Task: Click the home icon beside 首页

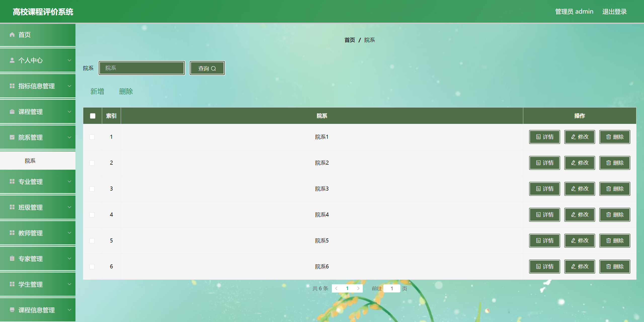Action: point(12,35)
